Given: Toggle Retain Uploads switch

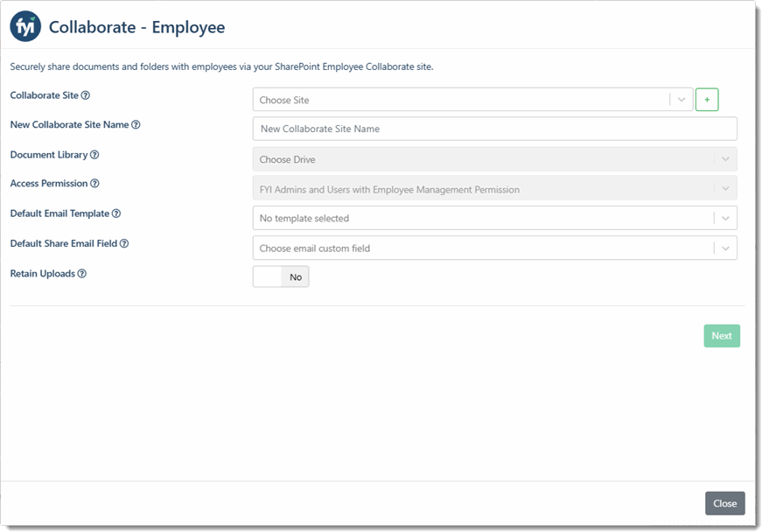Looking at the screenshot, I should 281,276.
